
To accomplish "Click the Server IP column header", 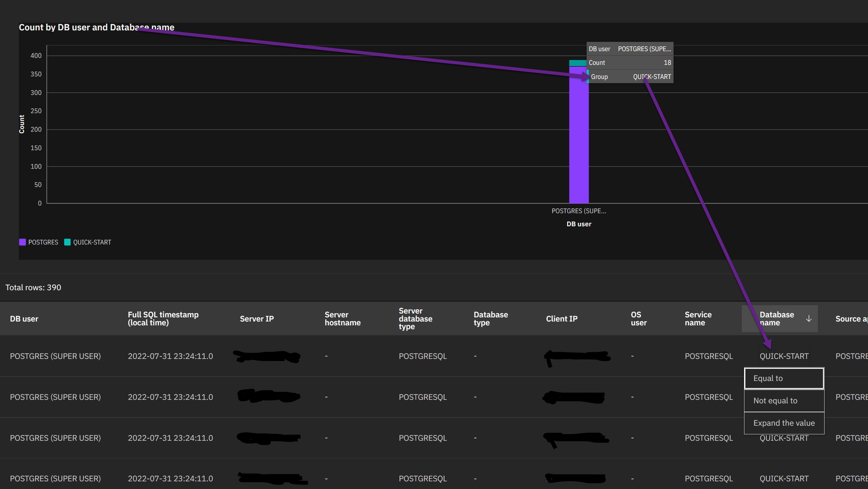I will [x=256, y=319].
